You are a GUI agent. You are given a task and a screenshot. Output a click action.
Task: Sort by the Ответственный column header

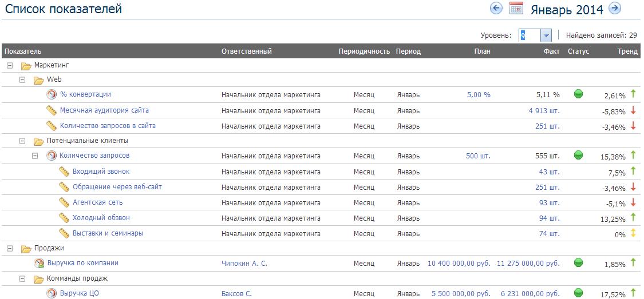click(x=246, y=51)
